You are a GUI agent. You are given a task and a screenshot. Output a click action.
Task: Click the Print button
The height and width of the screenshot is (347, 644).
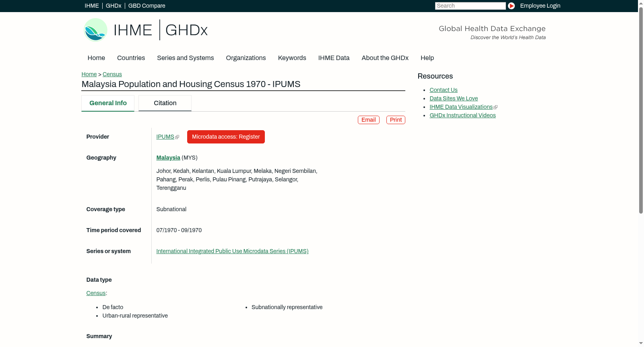tap(396, 120)
